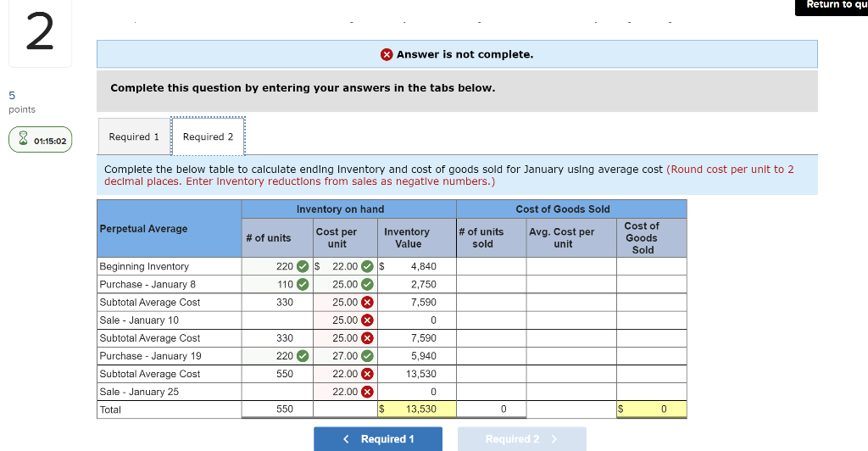Select Sale January 25 units sold cell
868x451 pixels.
click(x=492, y=392)
